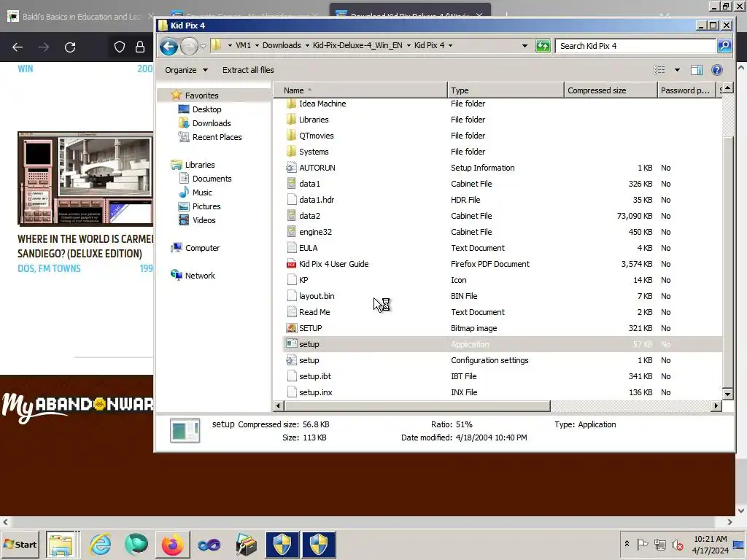Click the Downloads breadcrumb segment
Viewport: 747px width, 560px height.
tap(282, 45)
